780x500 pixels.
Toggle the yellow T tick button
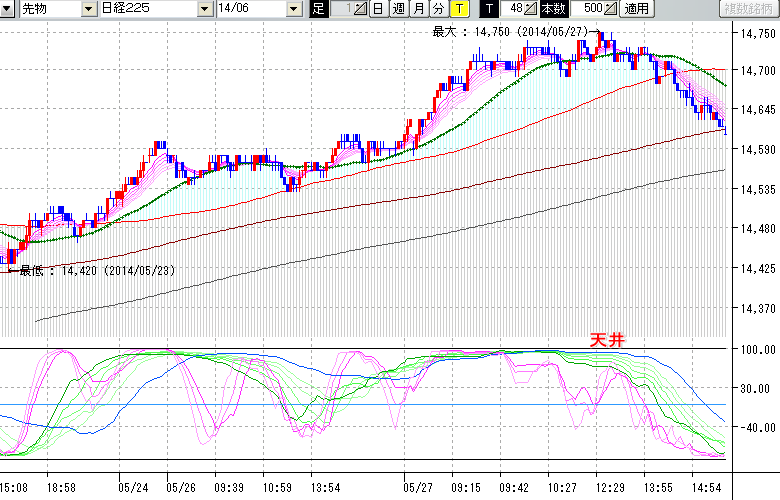coord(459,9)
